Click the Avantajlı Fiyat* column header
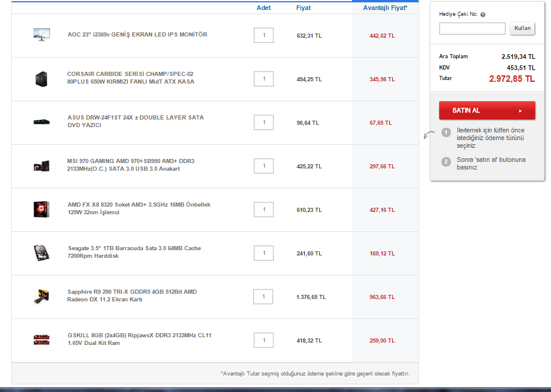The height and width of the screenshot is (392, 551). [x=385, y=8]
